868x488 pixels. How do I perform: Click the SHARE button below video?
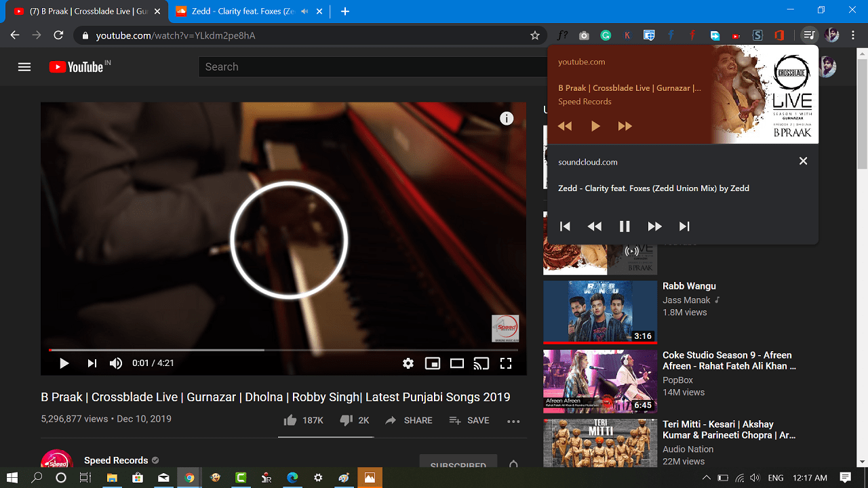pos(408,420)
